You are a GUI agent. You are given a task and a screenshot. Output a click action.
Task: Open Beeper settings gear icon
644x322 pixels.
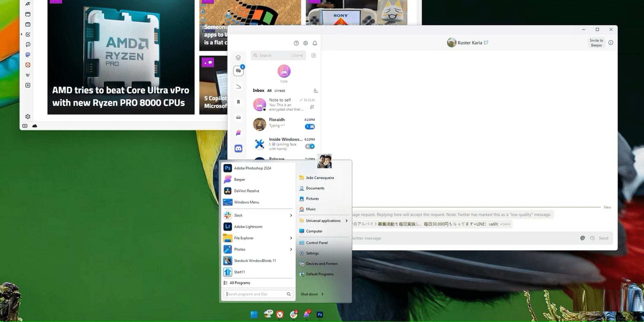[305, 43]
